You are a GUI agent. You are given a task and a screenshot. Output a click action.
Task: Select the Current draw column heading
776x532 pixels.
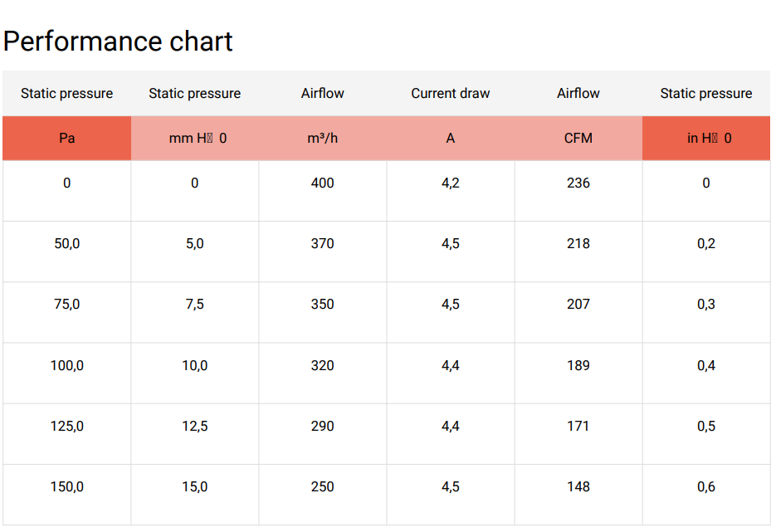coord(451,93)
